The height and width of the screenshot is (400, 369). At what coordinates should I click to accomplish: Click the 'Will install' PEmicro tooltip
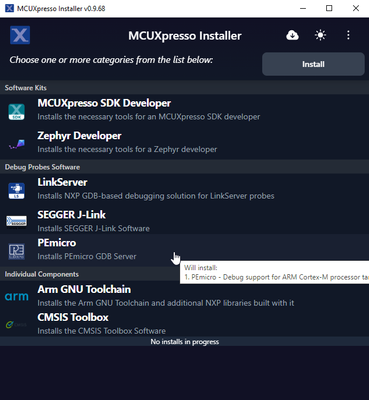coord(274,272)
